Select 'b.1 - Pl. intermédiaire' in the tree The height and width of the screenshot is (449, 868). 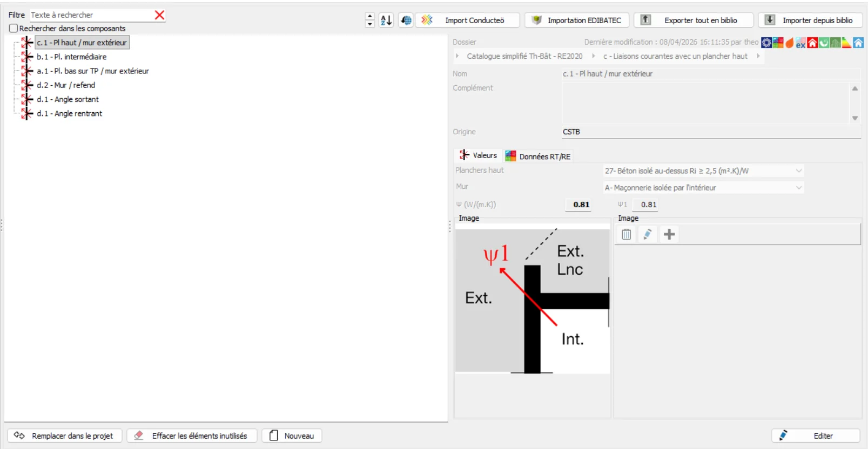[x=71, y=57]
